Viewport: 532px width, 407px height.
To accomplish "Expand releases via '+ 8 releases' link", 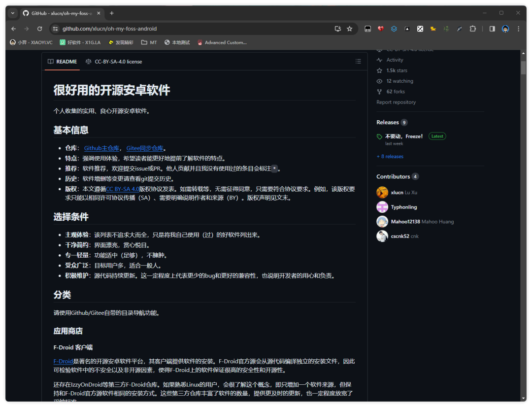I will click(x=390, y=156).
